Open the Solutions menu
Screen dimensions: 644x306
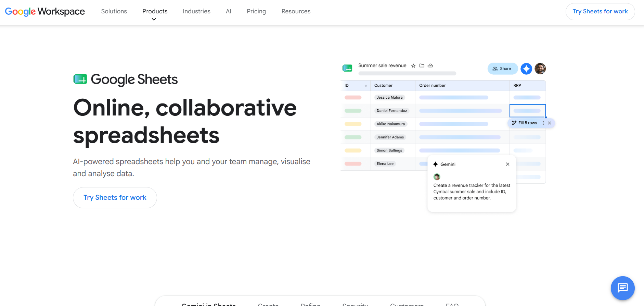pyautogui.click(x=114, y=11)
